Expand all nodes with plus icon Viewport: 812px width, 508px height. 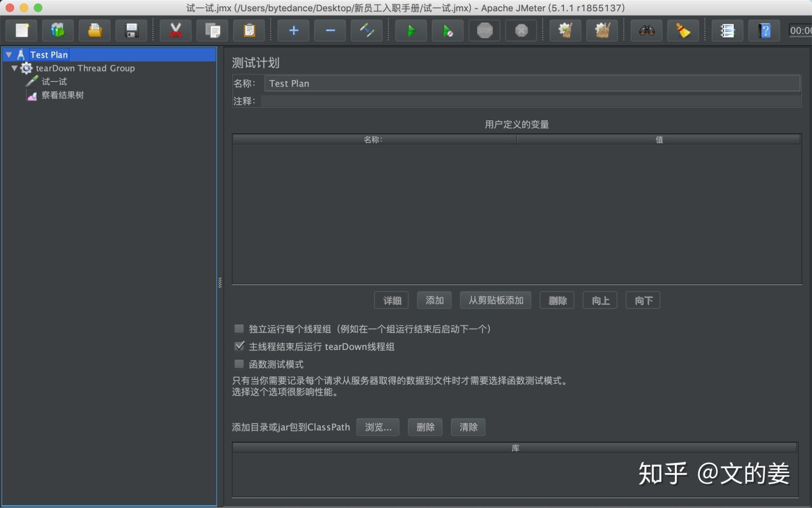coord(294,30)
